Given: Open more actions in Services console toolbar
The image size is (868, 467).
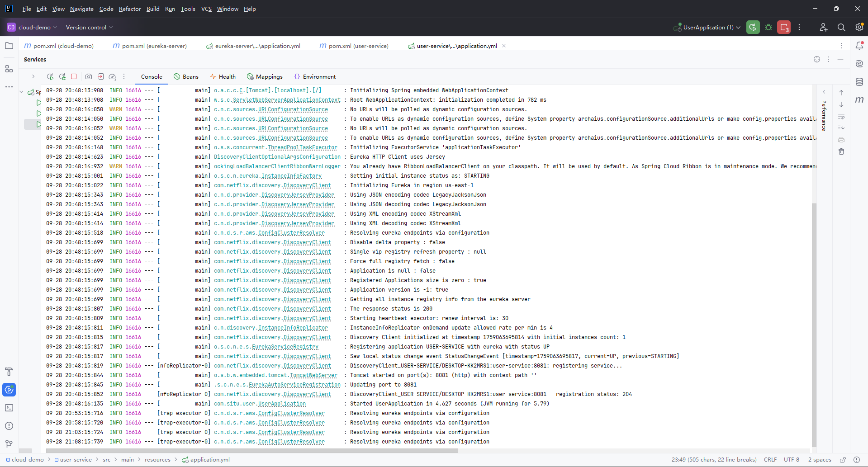Looking at the screenshot, I should click(x=124, y=77).
